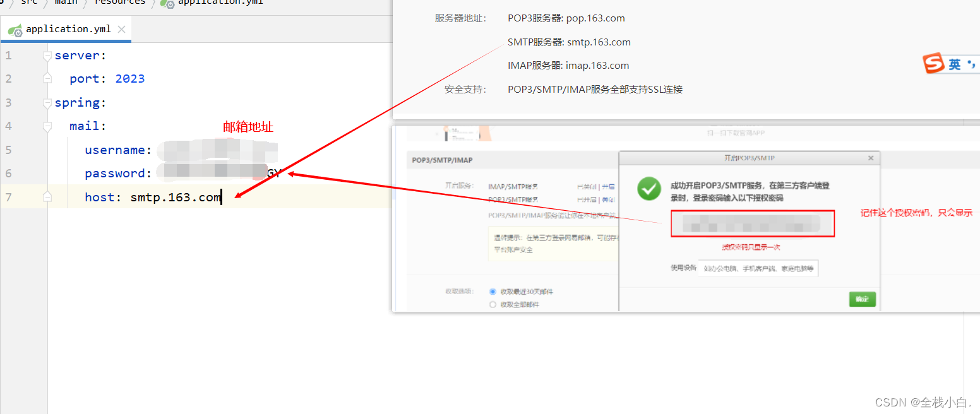
Task: Toggle the Sogou 英 language indicator
Action: pos(955,64)
